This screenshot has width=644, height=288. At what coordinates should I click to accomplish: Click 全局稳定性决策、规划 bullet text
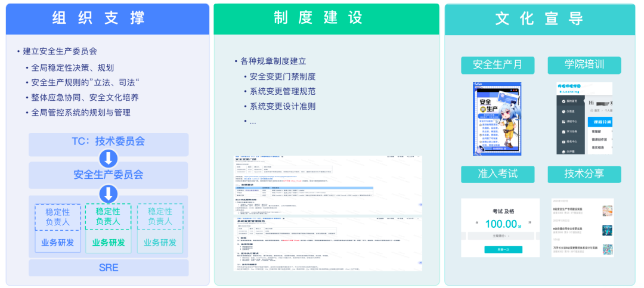pyautogui.click(x=73, y=68)
